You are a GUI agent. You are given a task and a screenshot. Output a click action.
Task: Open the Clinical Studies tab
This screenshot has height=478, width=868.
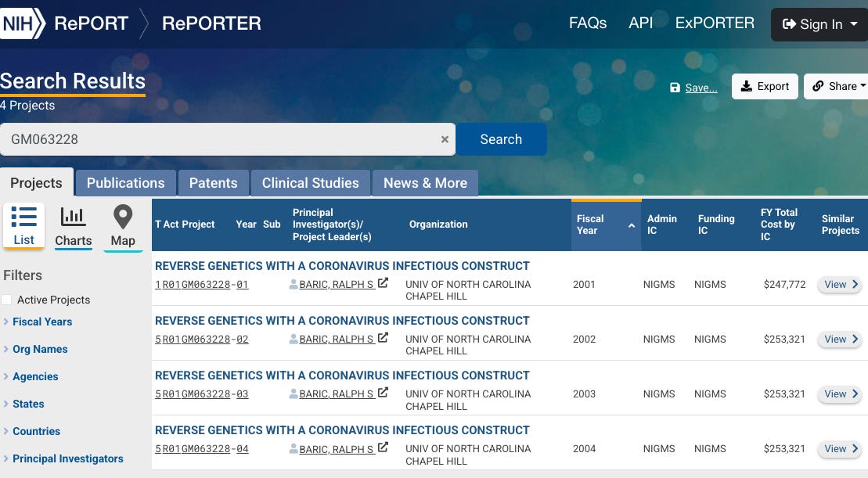tap(311, 183)
